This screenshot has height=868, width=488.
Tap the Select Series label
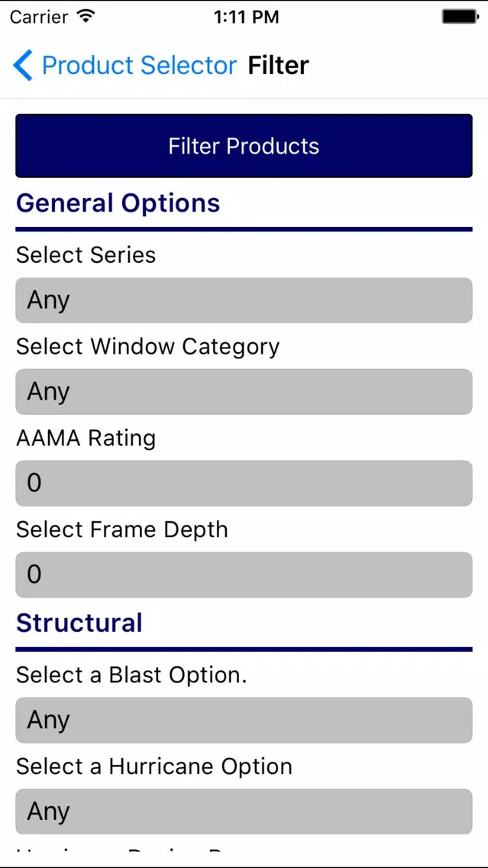click(x=86, y=254)
